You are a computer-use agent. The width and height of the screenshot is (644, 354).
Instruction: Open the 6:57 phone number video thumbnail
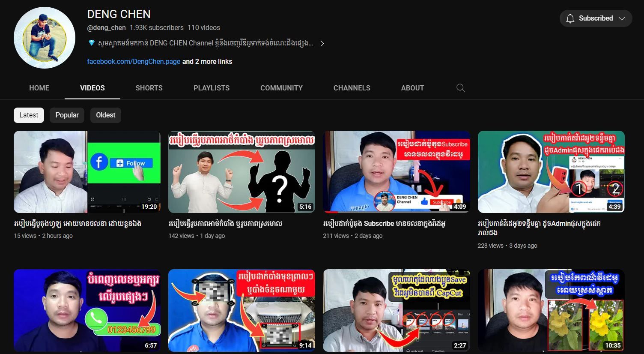click(87, 310)
